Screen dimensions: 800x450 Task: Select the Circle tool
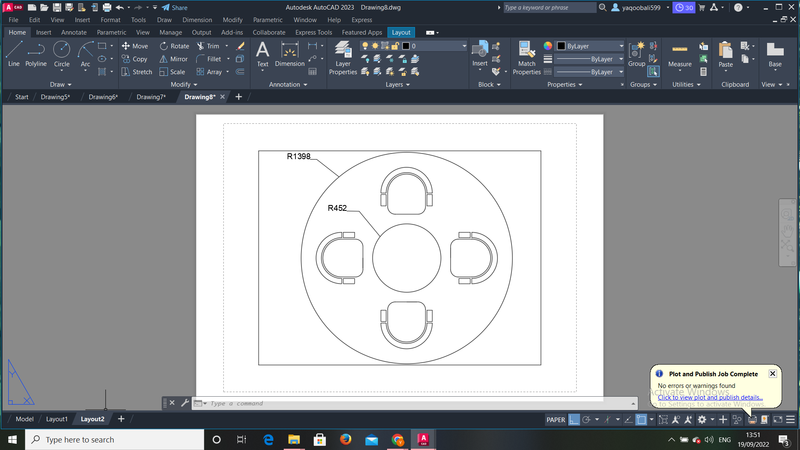[x=62, y=54]
